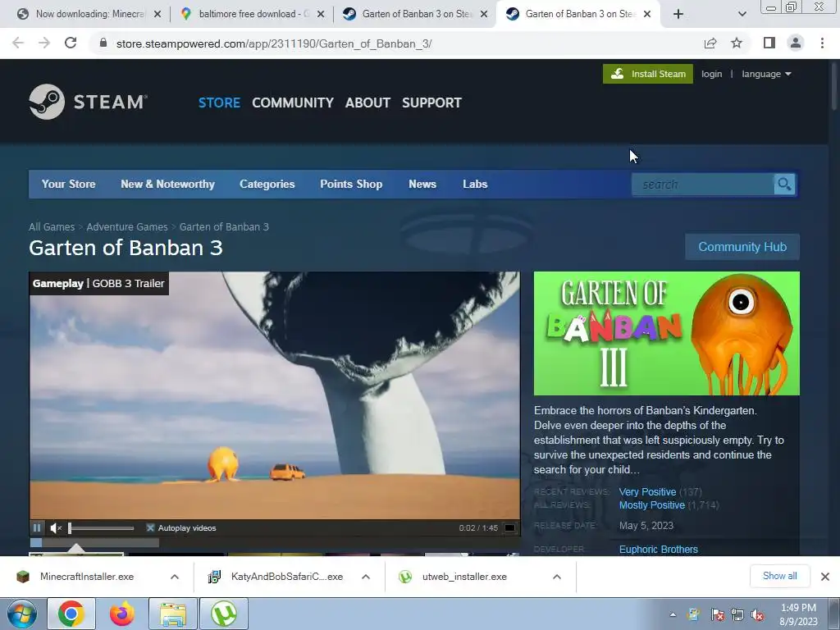Open the STORE menu
Viewport: 840px width, 630px height.
coord(219,103)
